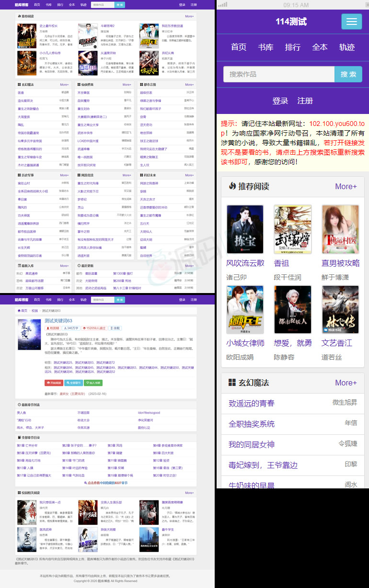This screenshot has width=369, height=588.
Task: Click the grid icon beside mobile 玄幻魔法
Action: [232, 383]
